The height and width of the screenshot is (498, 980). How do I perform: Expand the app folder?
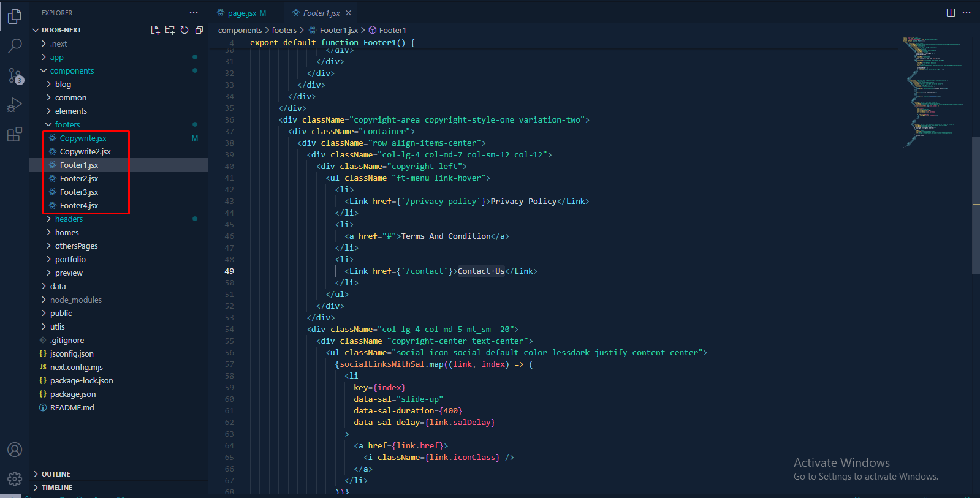point(118,57)
